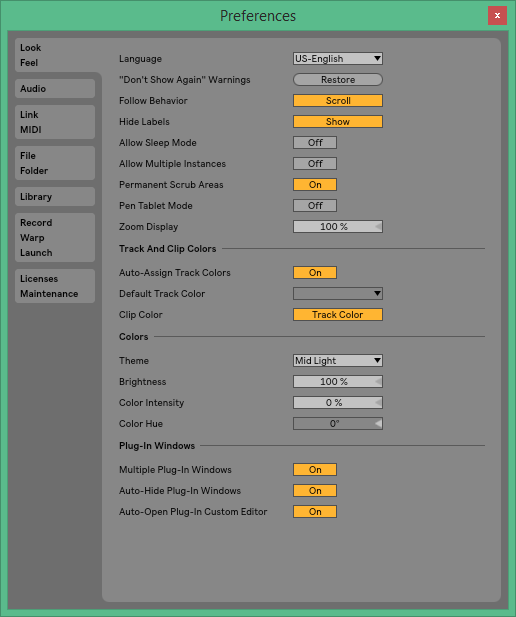
Task: Toggle Clip Color Track Color button
Action: (338, 315)
